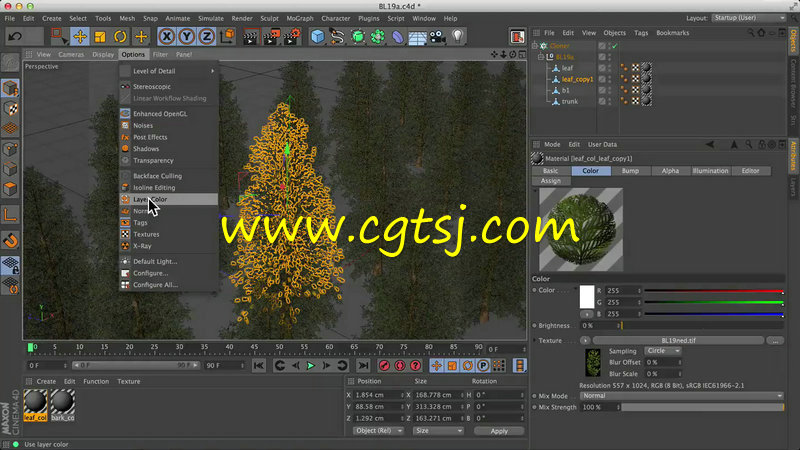
Task: Toggle Enhanced OpenGL option
Action: pos(168,114)
